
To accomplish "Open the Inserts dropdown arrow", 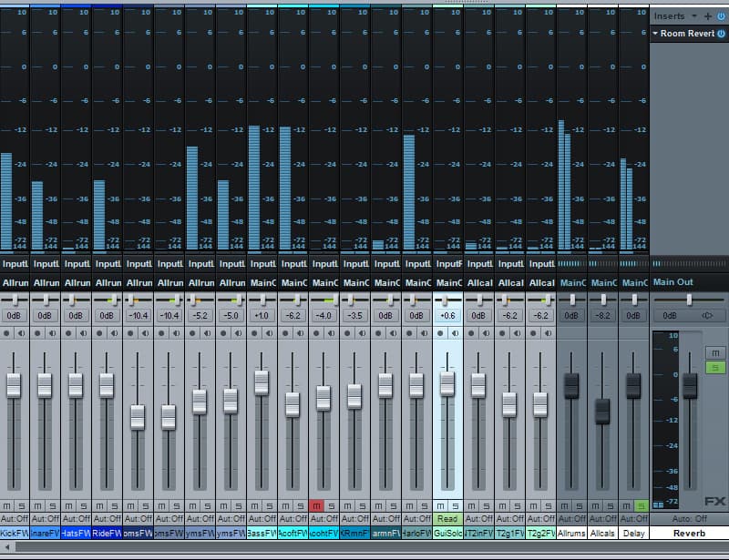I will (694, 16).
